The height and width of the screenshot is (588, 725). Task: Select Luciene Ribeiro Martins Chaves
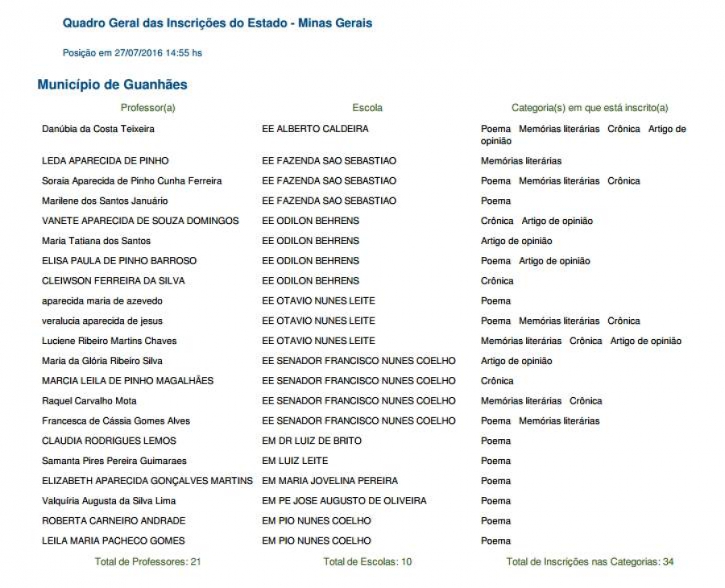click(109, 341)
